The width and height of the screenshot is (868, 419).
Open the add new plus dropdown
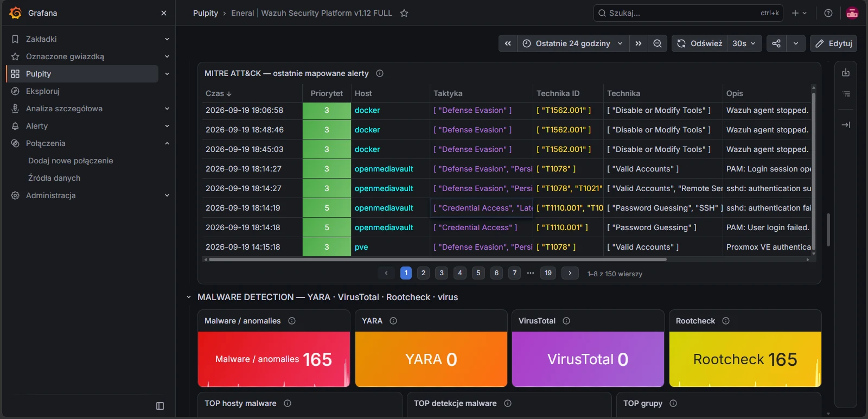tap(799, 13)
